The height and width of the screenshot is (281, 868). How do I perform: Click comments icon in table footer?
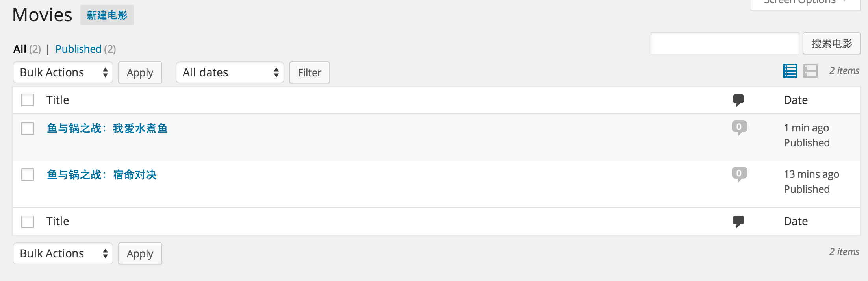(x=738, y=221)
